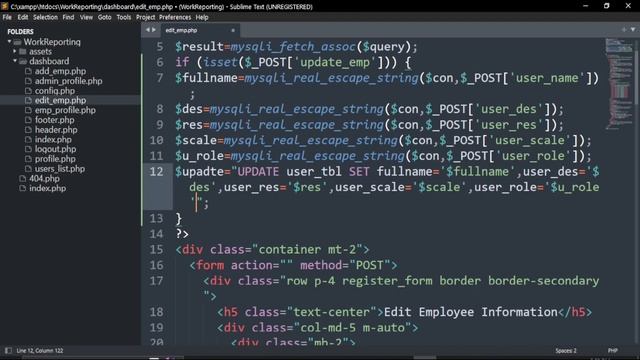Open add_emp.php in sidebar
640x360 pixels.
point(60,71)
